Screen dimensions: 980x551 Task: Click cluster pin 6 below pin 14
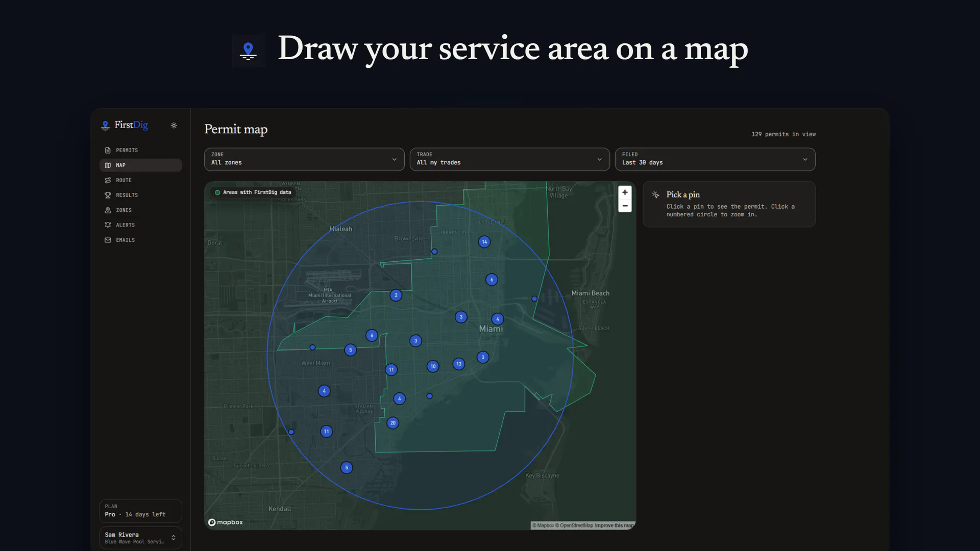click(492, 280)
